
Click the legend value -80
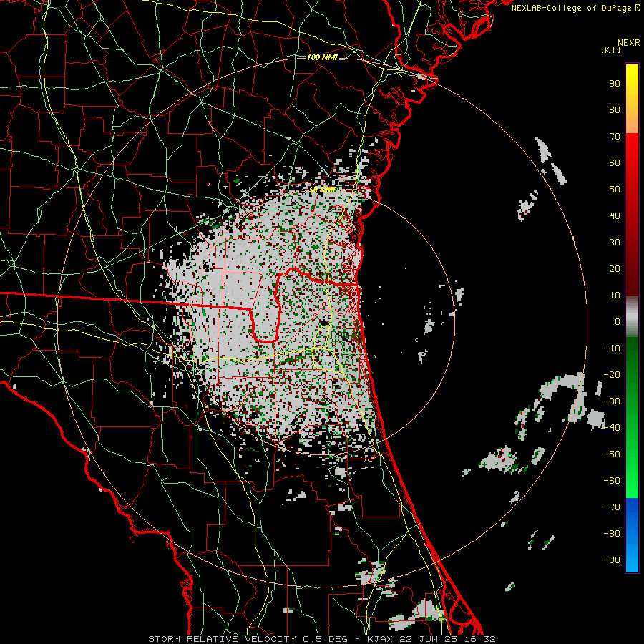[x=612, y=534]
